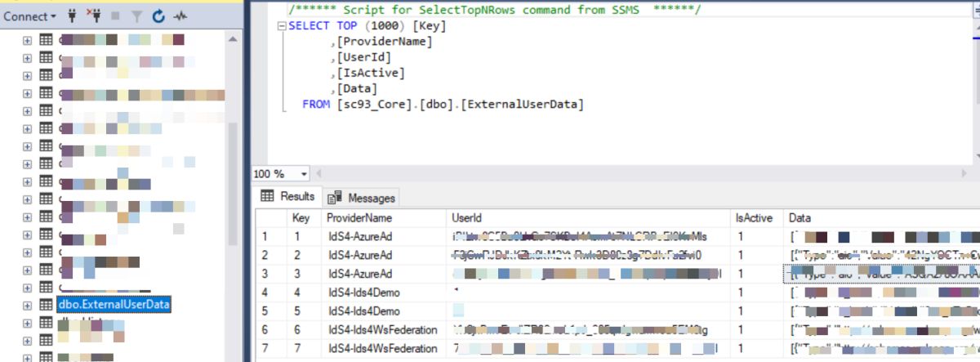
Task: Click the Disconnect plug icon with red X
Action: [94, 16]
